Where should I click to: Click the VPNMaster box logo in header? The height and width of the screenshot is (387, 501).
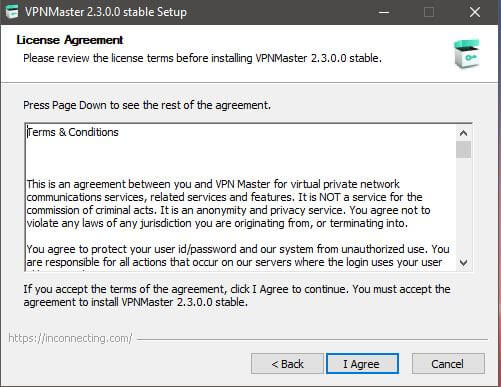point(467,54)
